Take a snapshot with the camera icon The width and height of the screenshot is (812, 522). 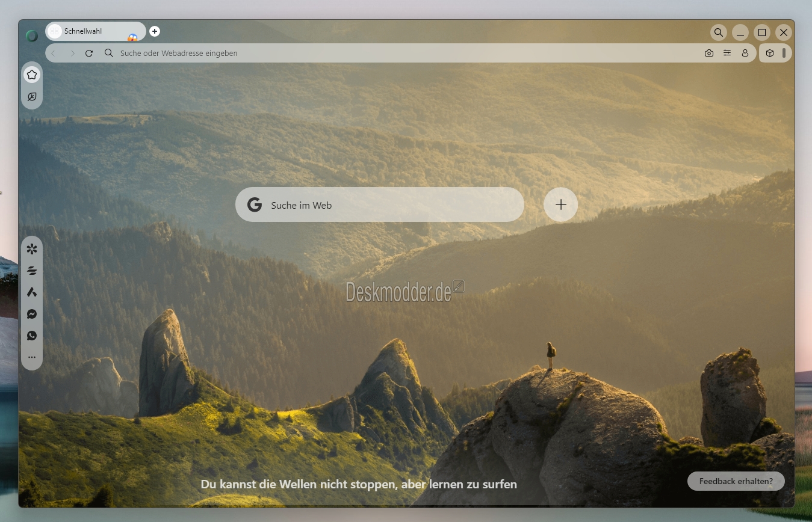point(709,53)
